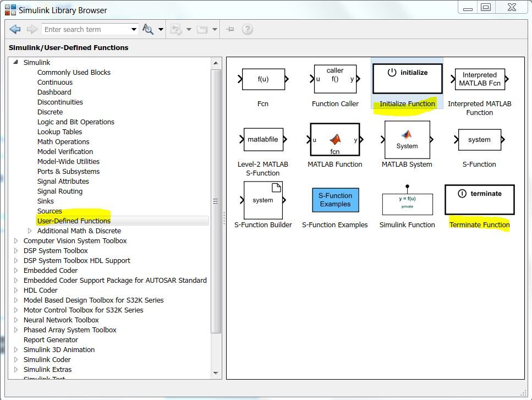Click library tree scrollbar down arrow
This screenshot has width=532, height=400.
tap(216, 373)
